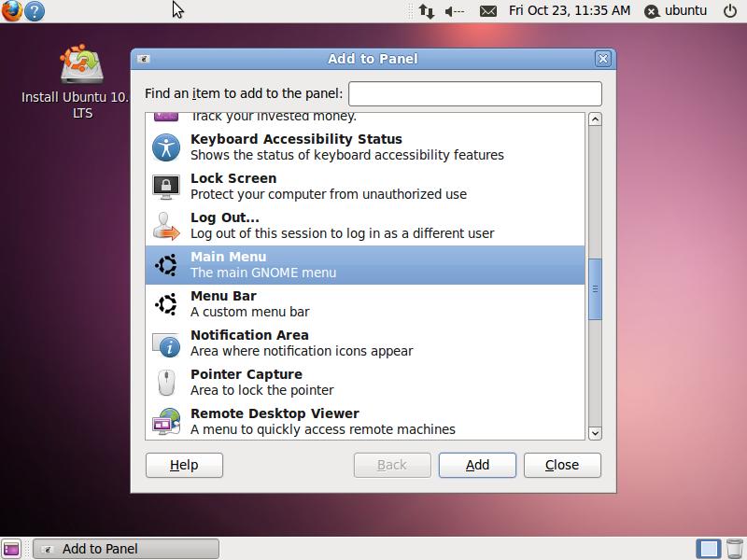The width and height of the screenshot is (747, 560).
Task: Click the Main Menu Ubuntu logo icon
Action: coord(166,265)
